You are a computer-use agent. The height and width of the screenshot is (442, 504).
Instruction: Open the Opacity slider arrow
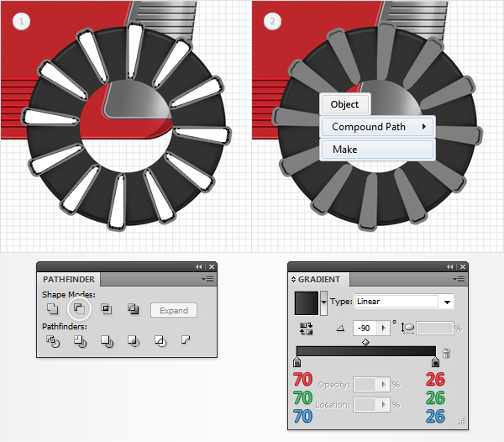[383, 385]
